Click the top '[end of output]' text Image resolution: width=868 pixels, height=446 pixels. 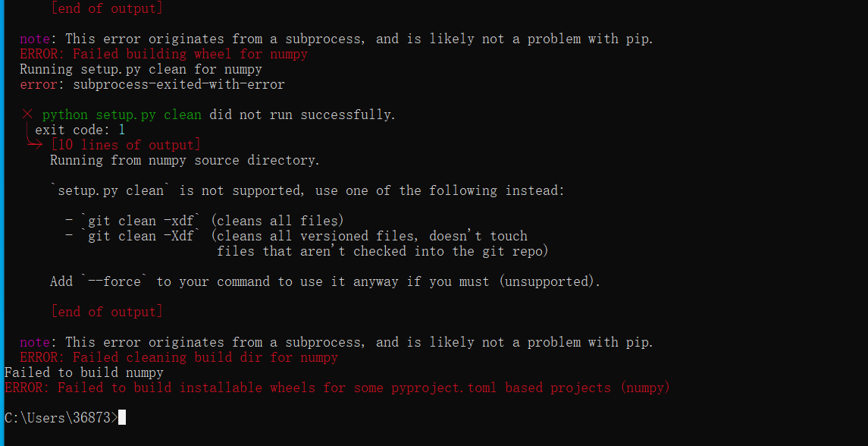point(107,9)
